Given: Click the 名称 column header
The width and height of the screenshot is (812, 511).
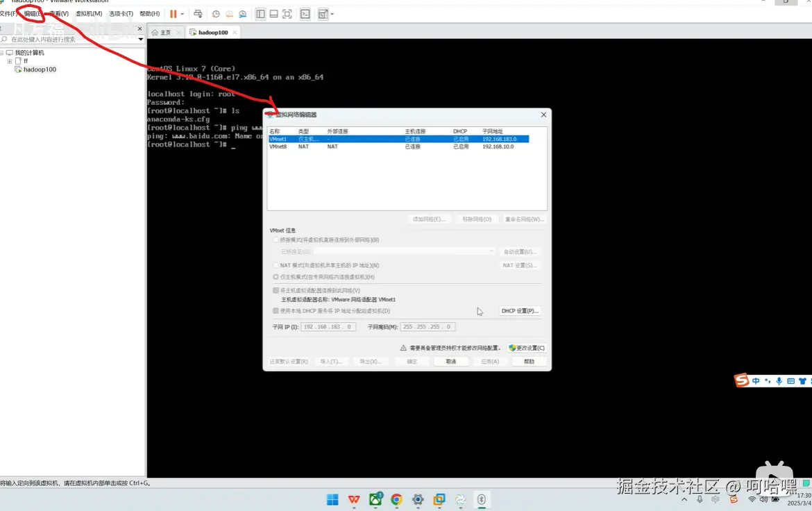Looking at the screenshot, I should pos(275,131).
